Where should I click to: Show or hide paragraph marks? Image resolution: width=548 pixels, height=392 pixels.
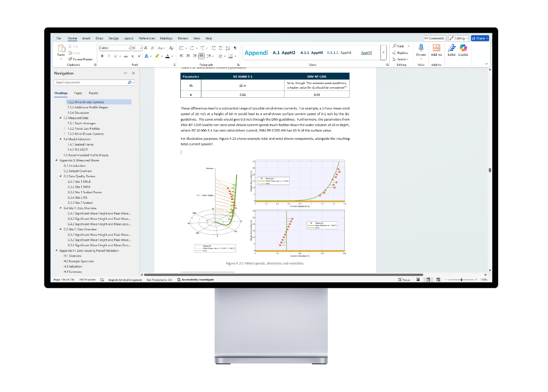click(x=235, y=48)
